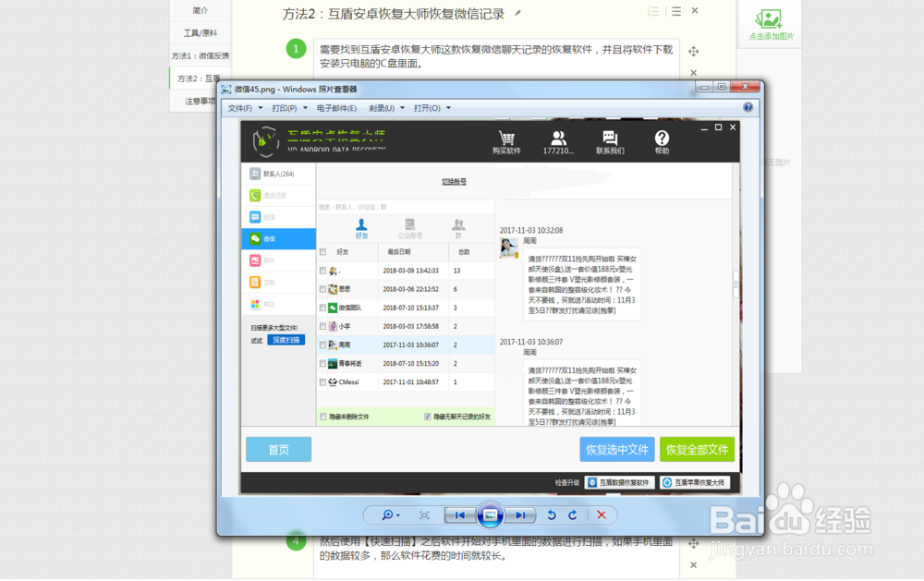Screen dimensions: 924x581
Task: Click the edit pencil next to 方法2 title
Action: pos(517,13)
